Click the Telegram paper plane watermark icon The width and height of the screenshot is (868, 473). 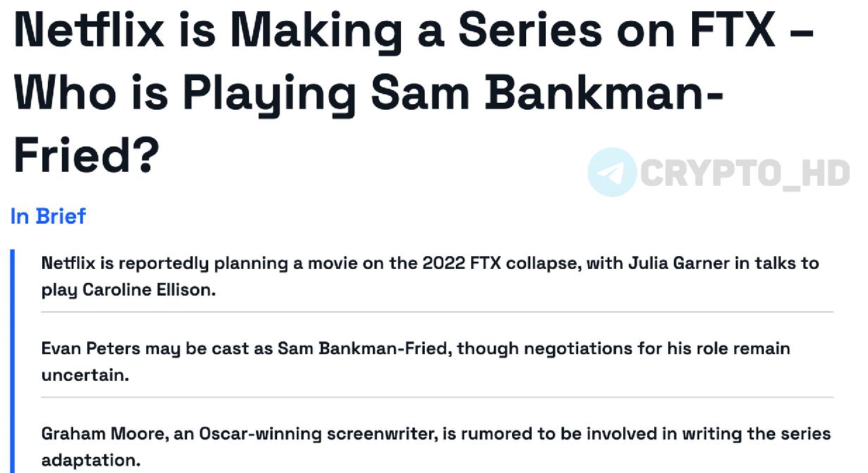[x=612, y=172]
